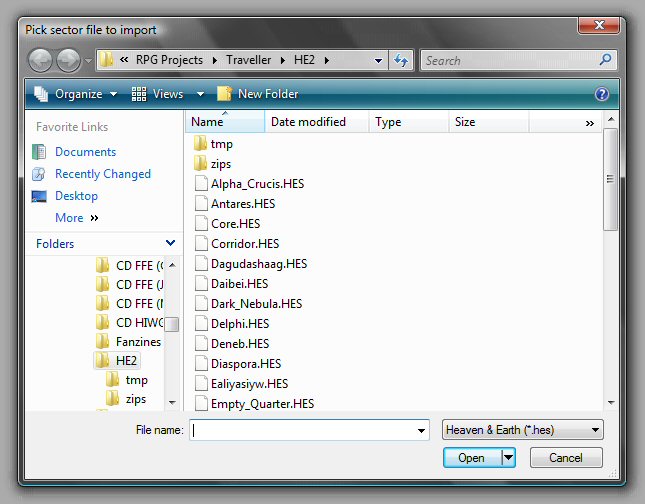
Task: Open the Views dropdown menu
Action: tap(167, 94)
